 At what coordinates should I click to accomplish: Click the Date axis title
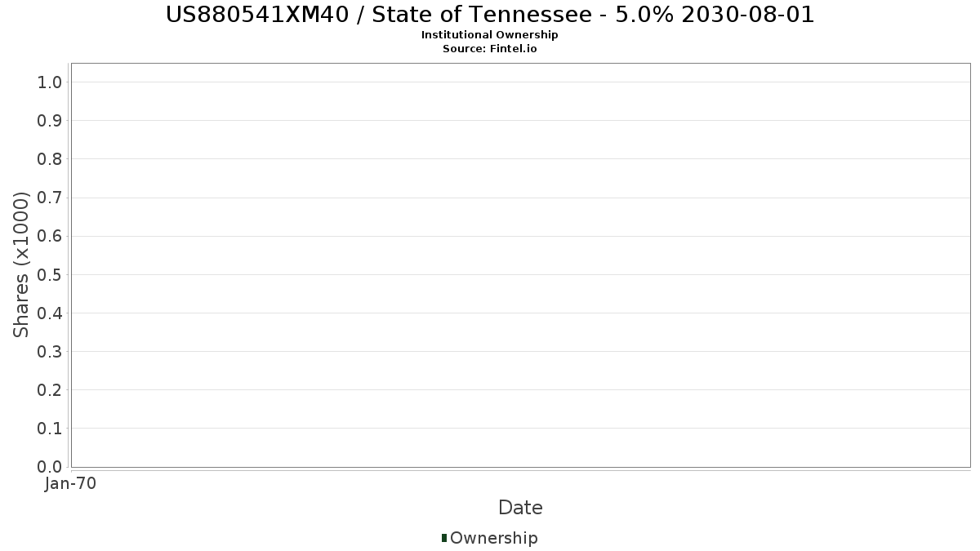click(x=520, y=508)
